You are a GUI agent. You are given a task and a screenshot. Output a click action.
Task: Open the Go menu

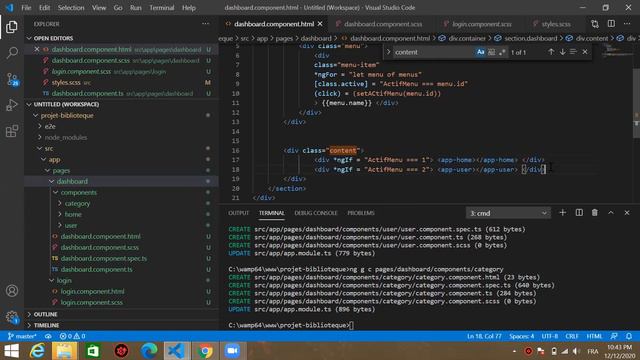118,8
